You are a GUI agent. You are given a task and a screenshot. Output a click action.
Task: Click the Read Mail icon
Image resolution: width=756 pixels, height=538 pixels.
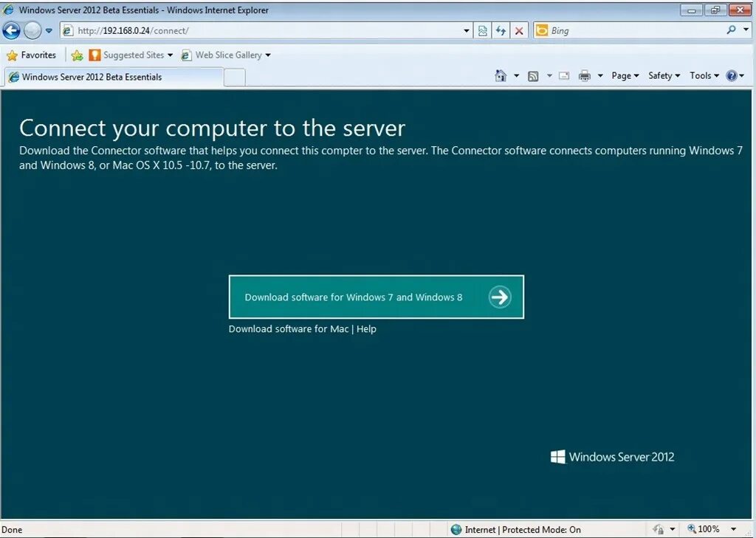564,76
